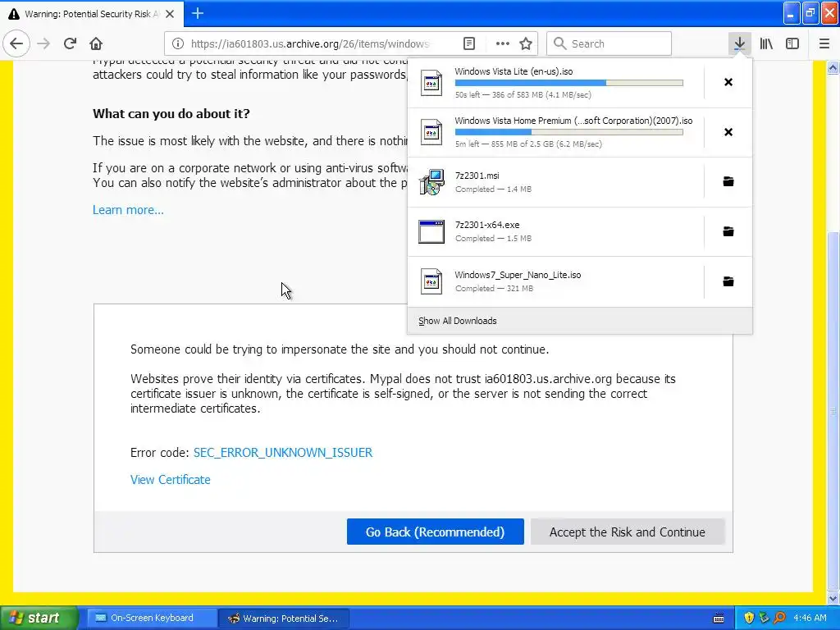
Task: Toggle sidebars toolbar icon
Action: coord(792,43)
